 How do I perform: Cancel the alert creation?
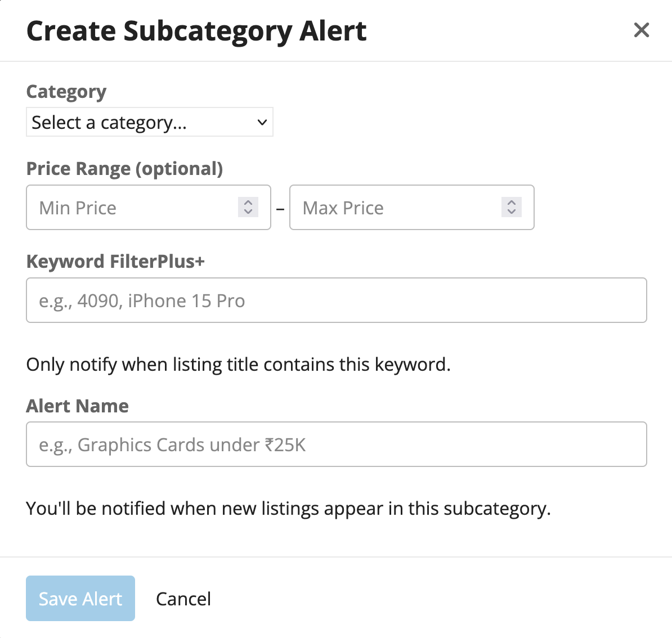pyautogui.click(x=183, y=599)
